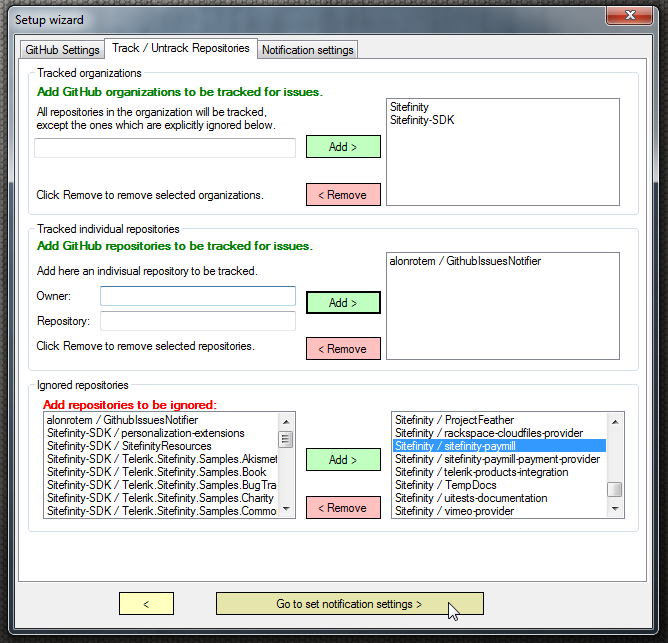The width and height of the screenshot is (668, 643).
Task: Focus the Owner input field
Action: [198, 296]
